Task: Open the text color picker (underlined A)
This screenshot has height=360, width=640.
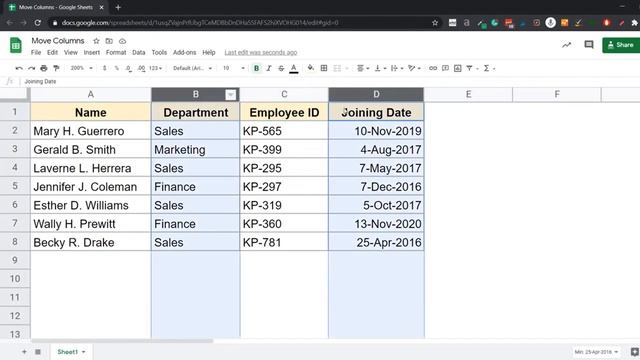Action: click(x=293, y=69)
